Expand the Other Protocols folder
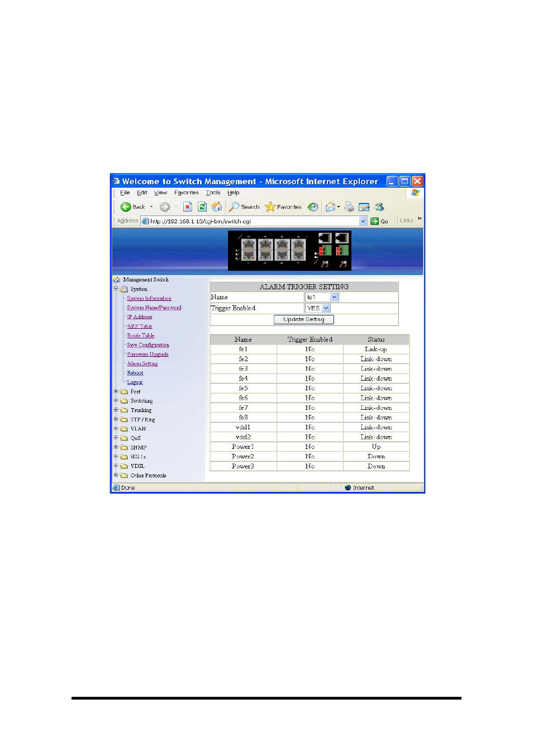 pos(116,475)
